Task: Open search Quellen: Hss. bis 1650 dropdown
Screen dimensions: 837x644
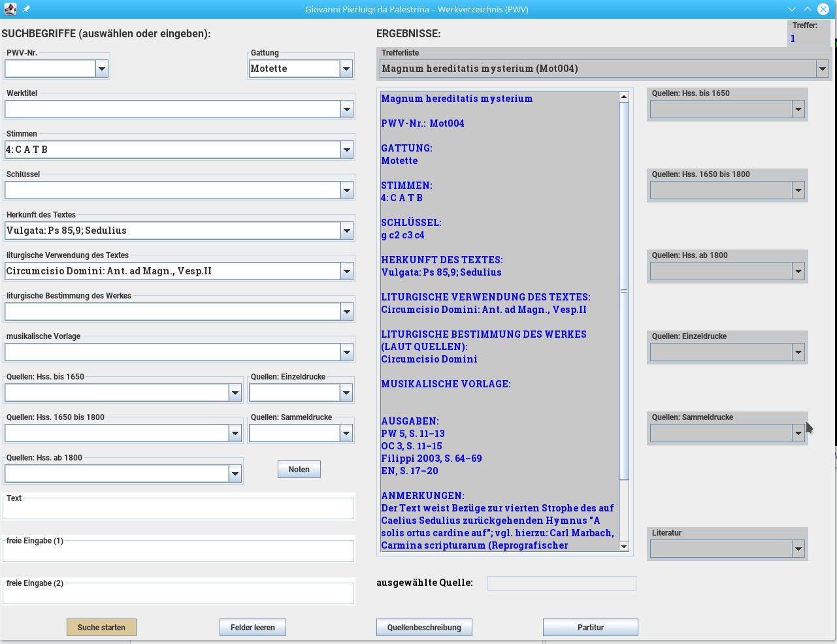Action: [235, 393]
